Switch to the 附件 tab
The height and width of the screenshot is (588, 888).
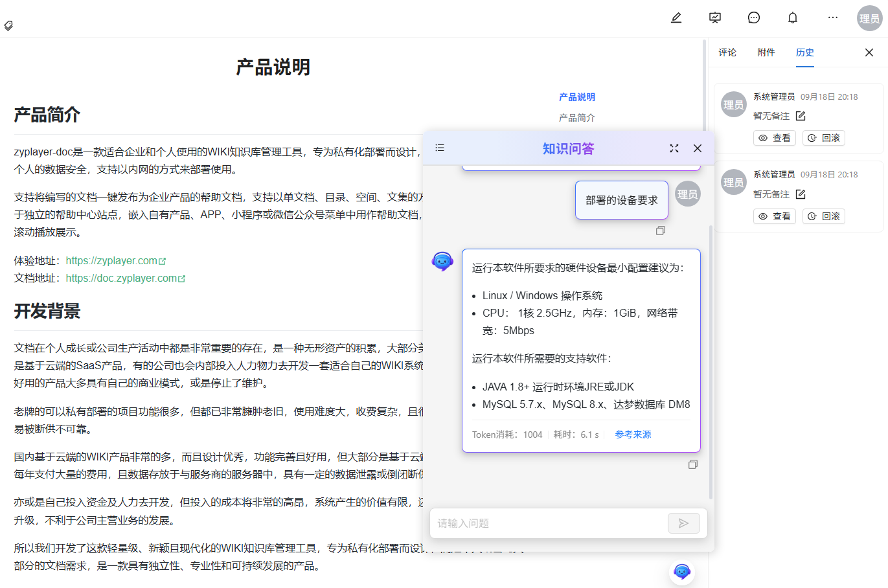point(766,52)
